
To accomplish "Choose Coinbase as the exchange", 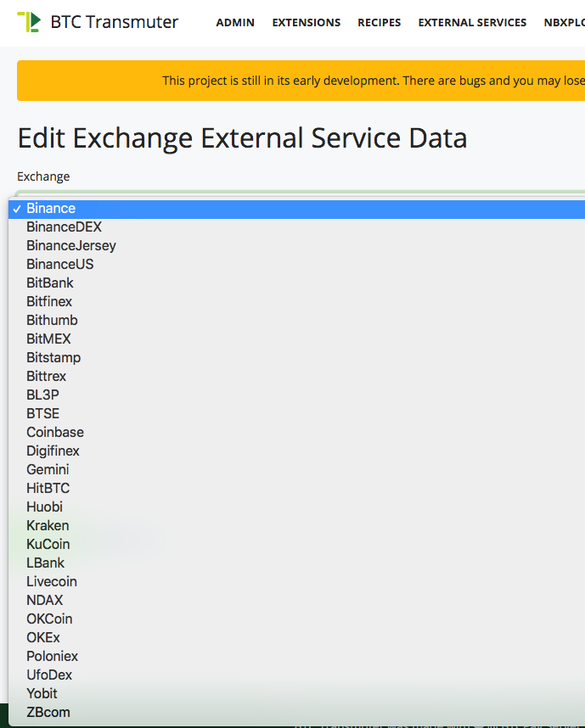I will (296, 432).
